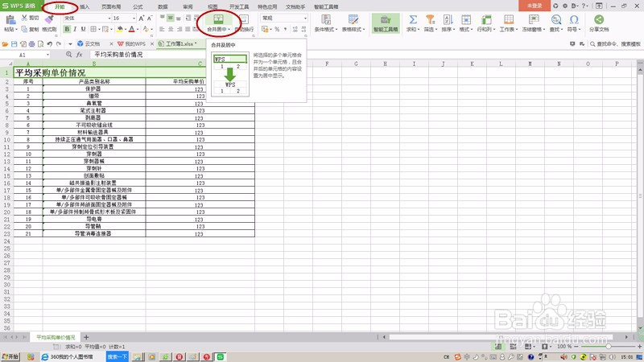Viewport: 644px width, 362px height.
Task: Expand the font color dropdown arrow
Action: (138, 30)
